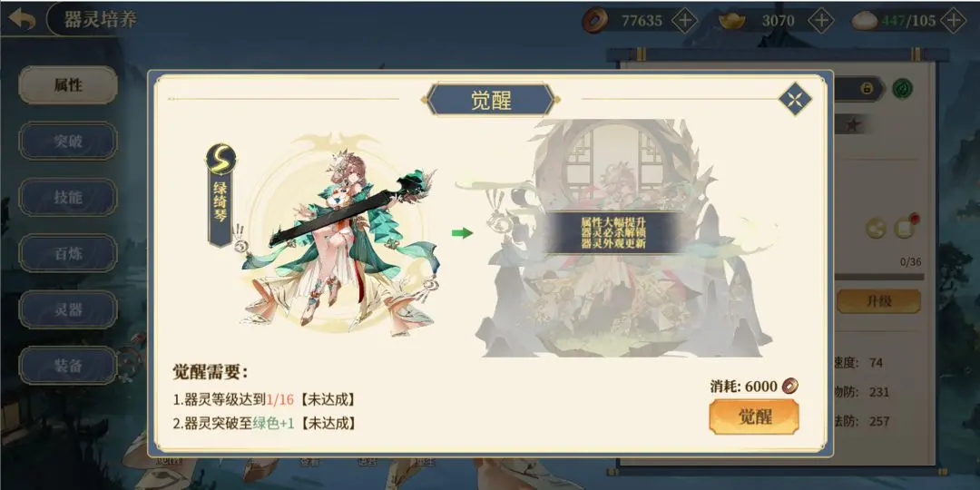Click the 升级 button

click(x=878, y=301)
